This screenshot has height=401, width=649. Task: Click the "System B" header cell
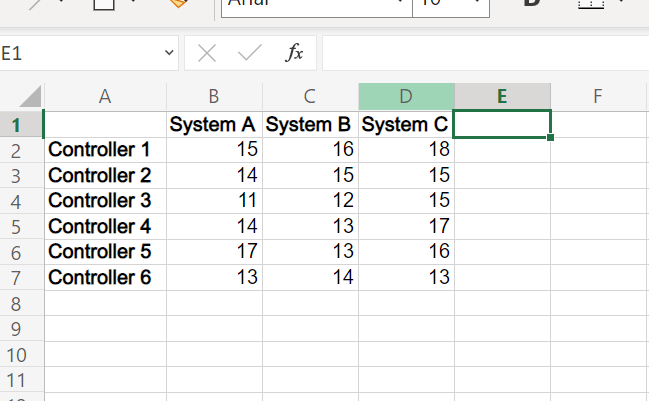point(310,124)
